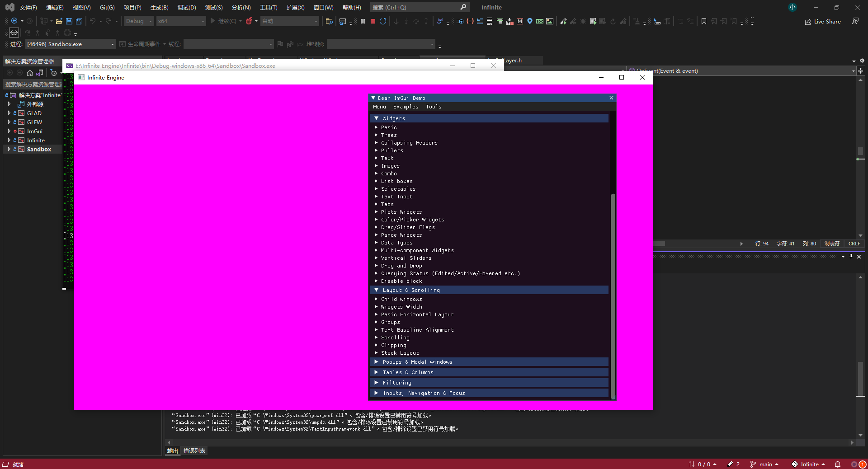
Task: Close the Dear ImGui Demo window
Action: [x=611, y=98]
